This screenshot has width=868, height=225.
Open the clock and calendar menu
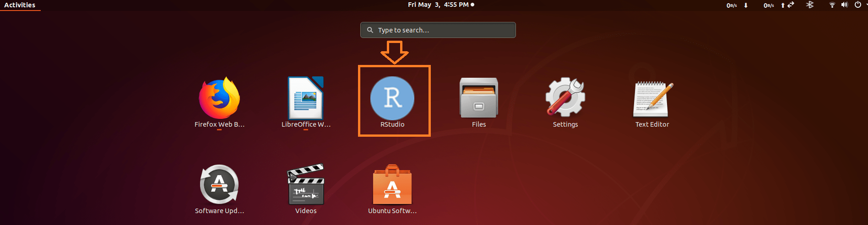(441, 5)
